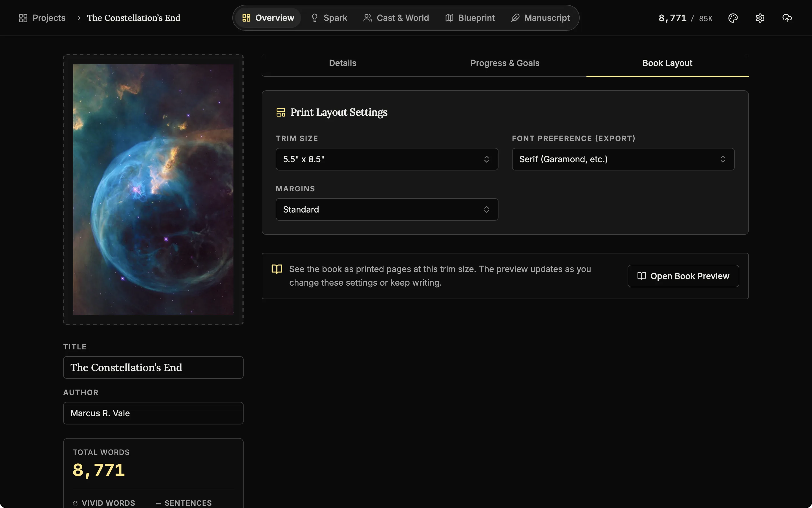
Task: Select the Book Layout tab
Action: (x=667, y=63)
